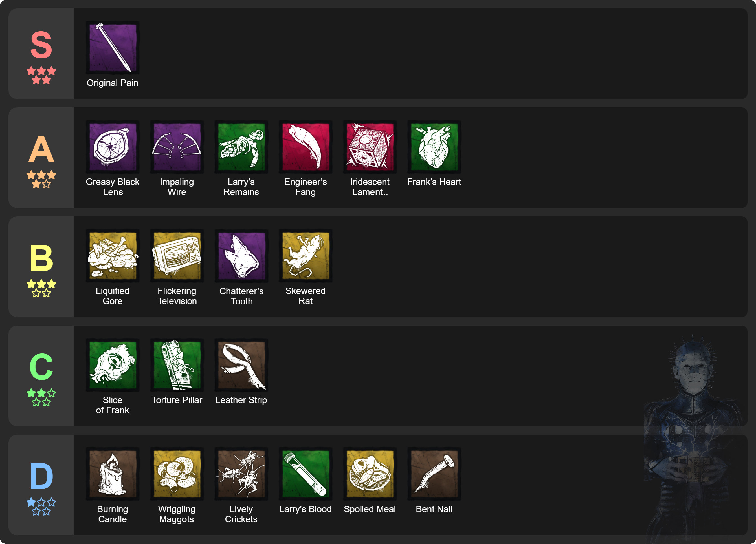Screen dimensions: 756x544
Task: Select the Chatterer's Tooth icon
Action: pyautogui.click(x=241, y=255)
